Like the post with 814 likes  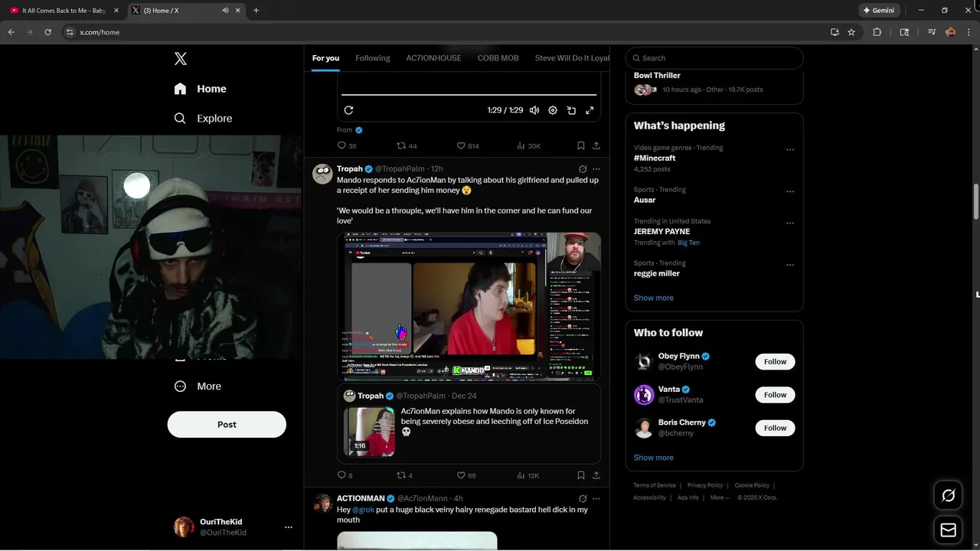468,145
